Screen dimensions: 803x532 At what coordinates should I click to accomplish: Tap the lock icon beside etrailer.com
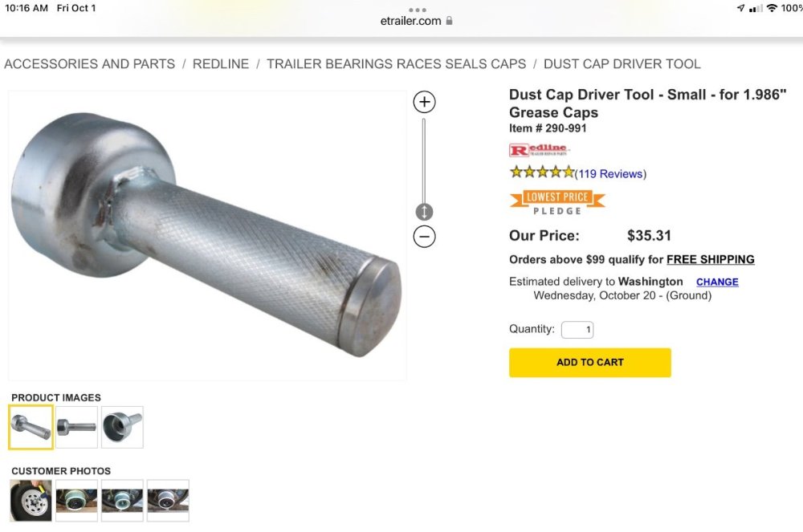449,21
